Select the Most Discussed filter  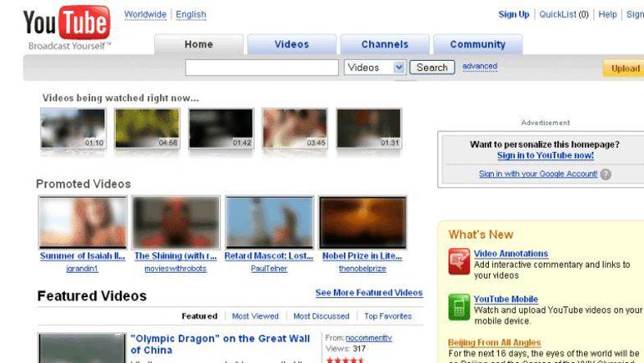[321, 316]
